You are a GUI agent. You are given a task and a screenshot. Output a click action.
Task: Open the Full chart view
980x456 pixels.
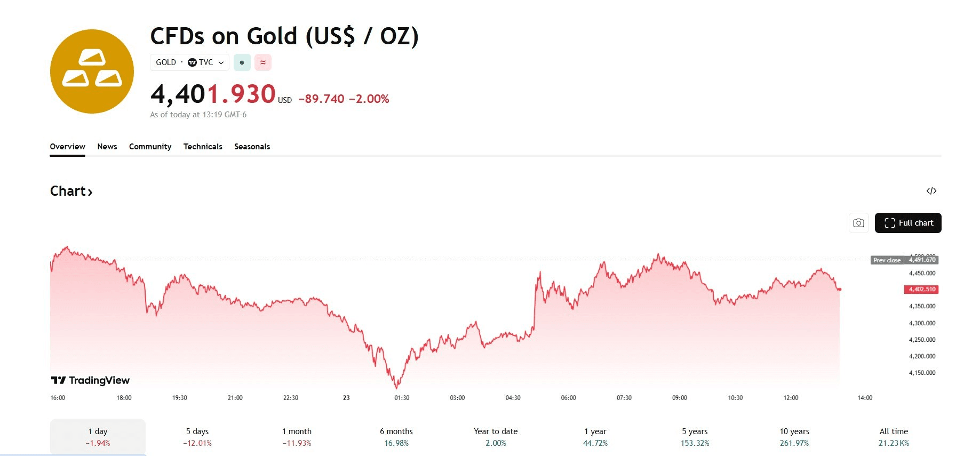tap(908, 223)
